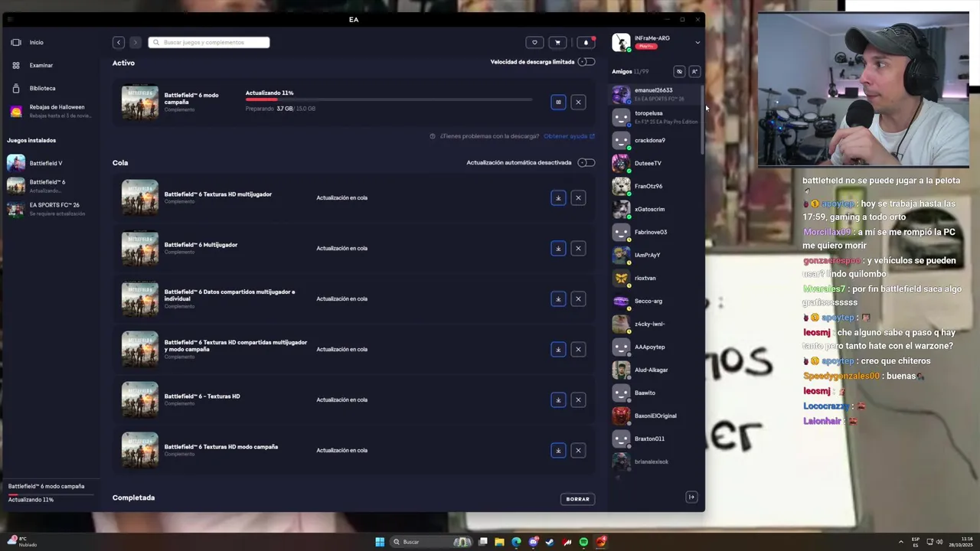Click the Obtener ayuda link
Viewport: 980px width, 551px height.
pyautogui.click(x=569, y=136)
